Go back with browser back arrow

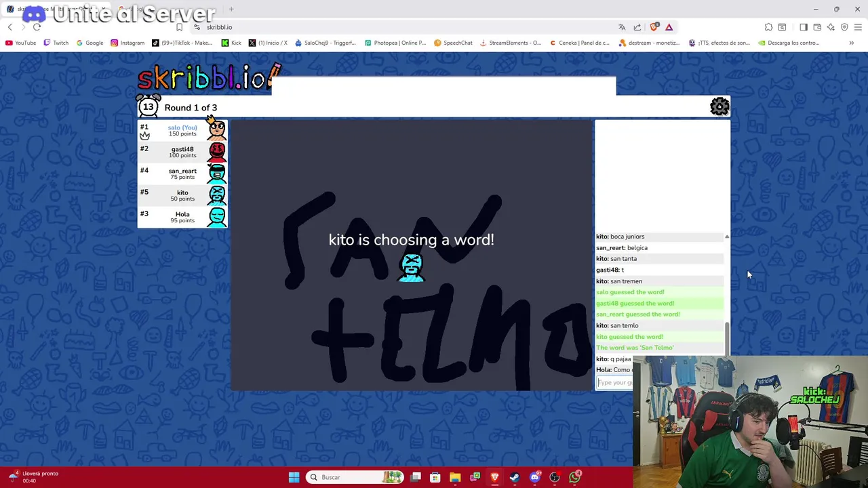coord(10,27)
